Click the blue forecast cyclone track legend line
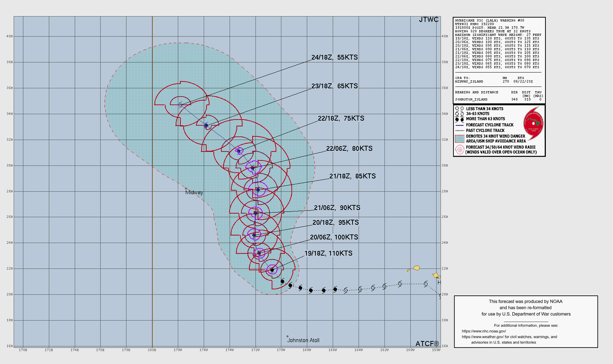This screenshot has width=613, height=364. [x=460, y=125]
